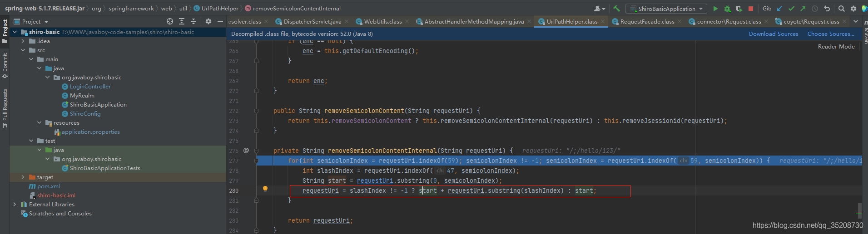Expand all nodes in Project panel
Viewport: 868px width, 234px height.
tap(182, 21)
